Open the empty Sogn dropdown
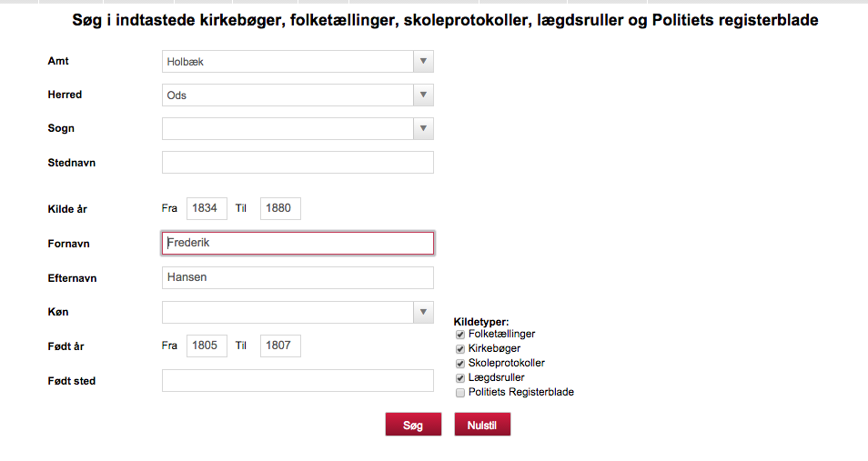This screenshot has width=868, height=461. coord(298,128)
